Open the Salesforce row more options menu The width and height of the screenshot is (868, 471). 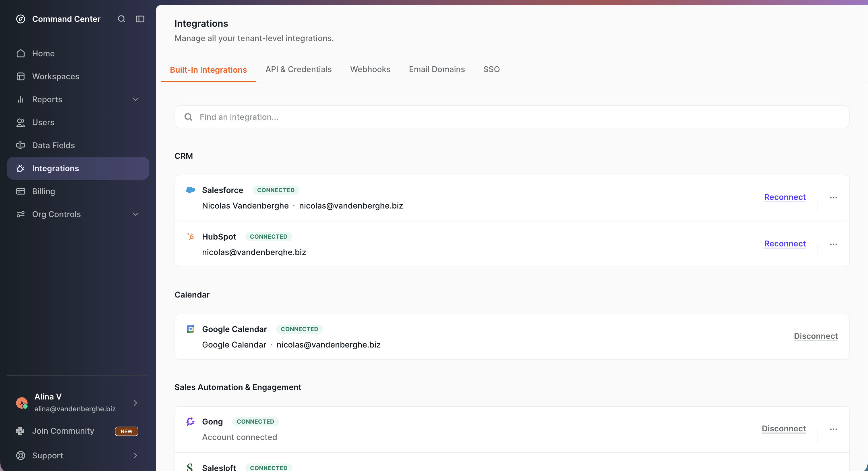click(x=833, y=198)
